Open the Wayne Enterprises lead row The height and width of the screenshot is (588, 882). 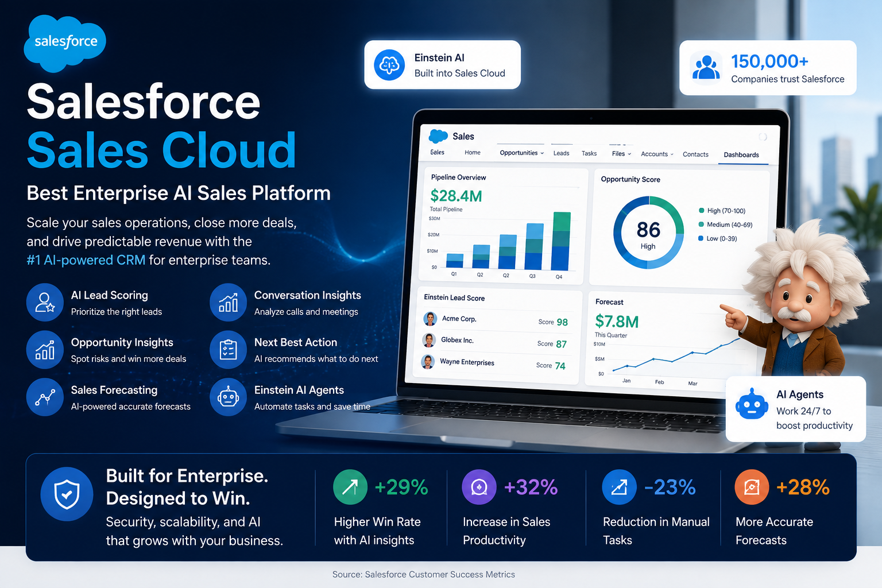[494, 363]
